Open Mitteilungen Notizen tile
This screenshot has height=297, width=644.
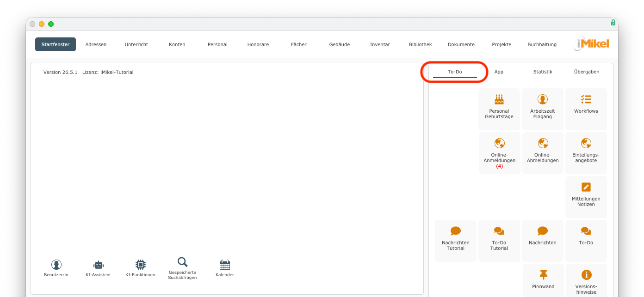[x=586, y=197]
